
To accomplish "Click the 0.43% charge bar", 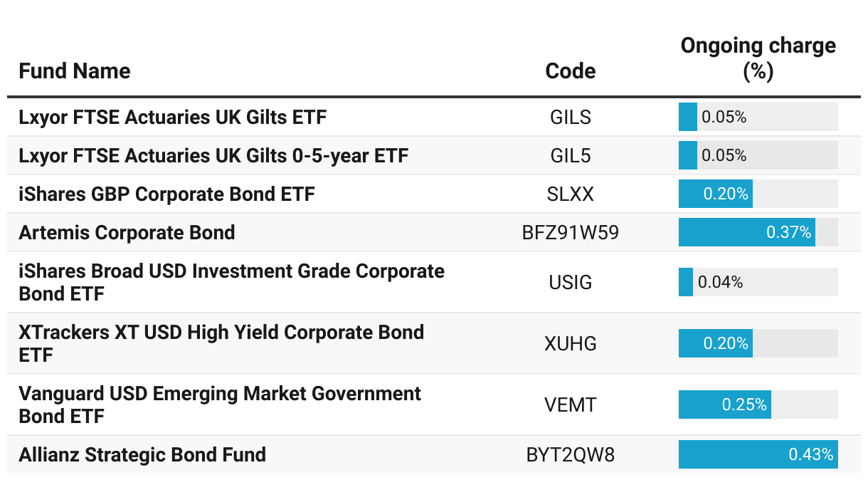I will pos(758,454).
